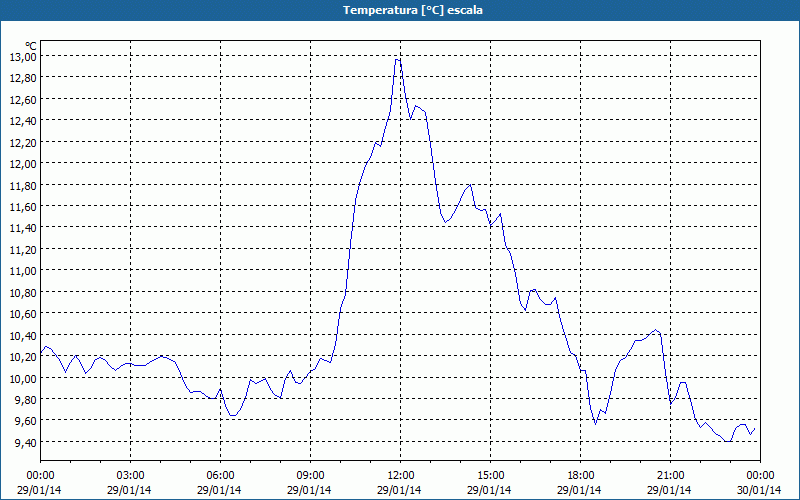
Task: Click the temperature peak near 12:00
Action: tap(398, 60)
